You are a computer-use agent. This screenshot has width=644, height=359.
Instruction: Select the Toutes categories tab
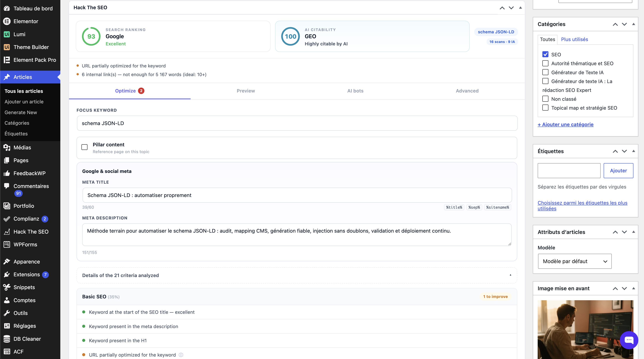[x=547, y=40]
